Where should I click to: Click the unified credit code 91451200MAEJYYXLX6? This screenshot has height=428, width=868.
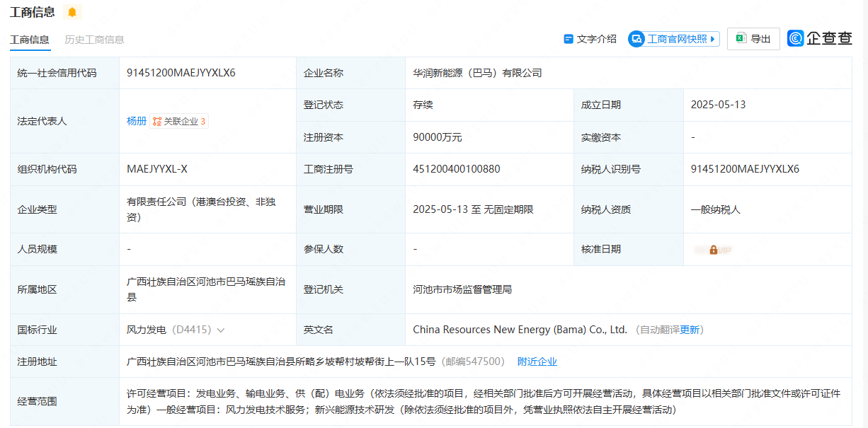point(181,73)
